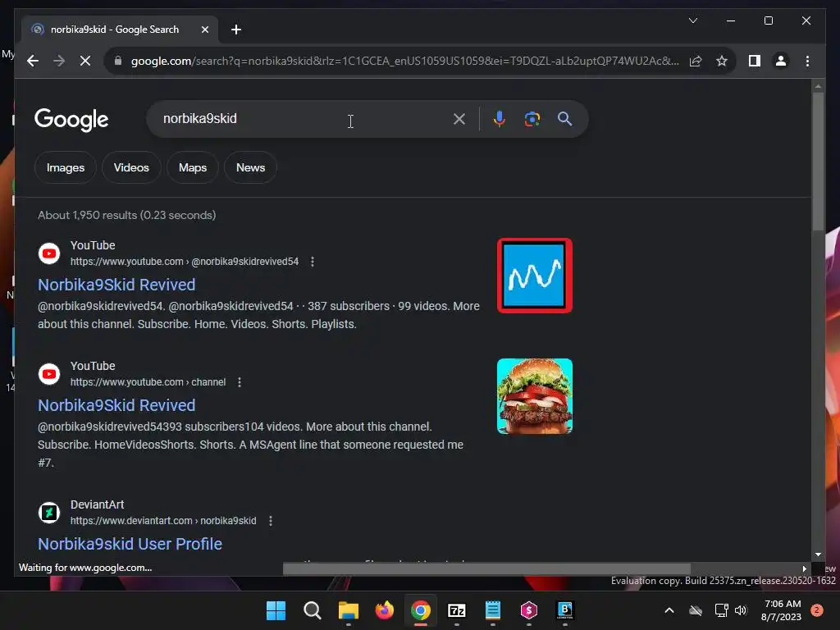Click the first result URL youtube.com › @norbika9skidrevived54
The width and height of the screenshot is (840, 630).
point(185,262)
